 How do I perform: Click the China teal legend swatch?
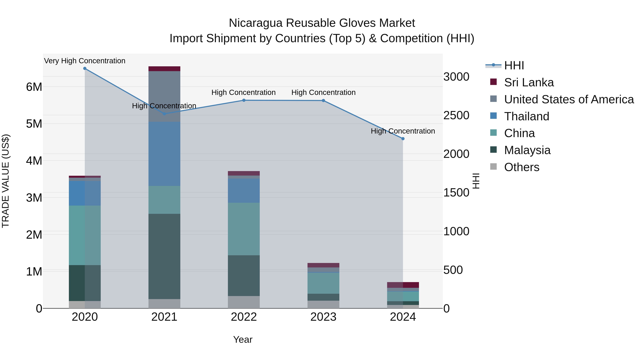[494, 132]
